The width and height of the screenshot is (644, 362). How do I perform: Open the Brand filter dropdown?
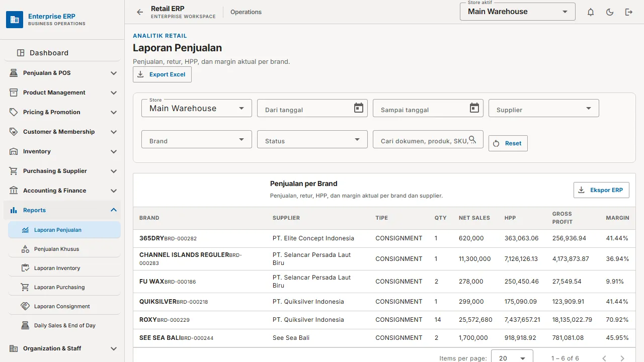click(197, 139)
